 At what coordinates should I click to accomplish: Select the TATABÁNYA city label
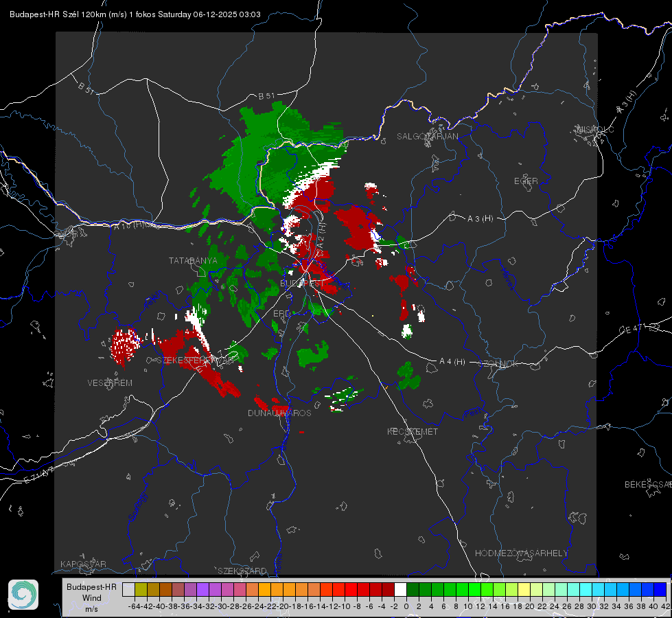pos(193,260)
